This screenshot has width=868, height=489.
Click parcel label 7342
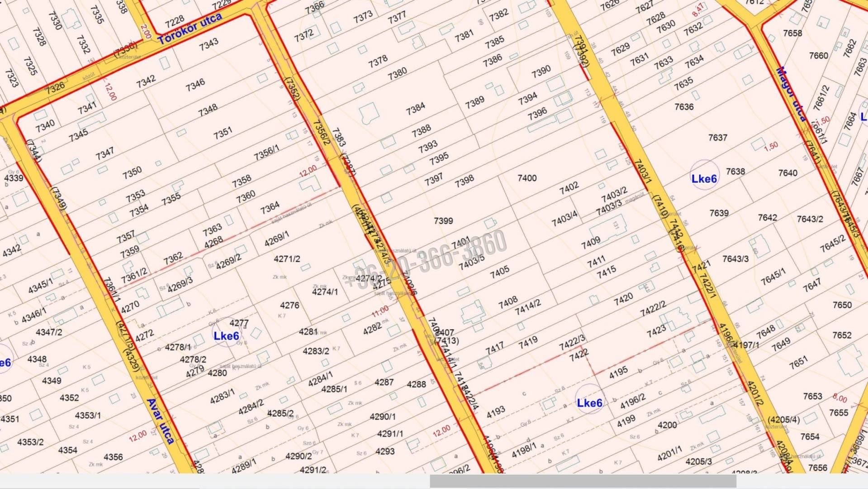(x=146, y=82)
